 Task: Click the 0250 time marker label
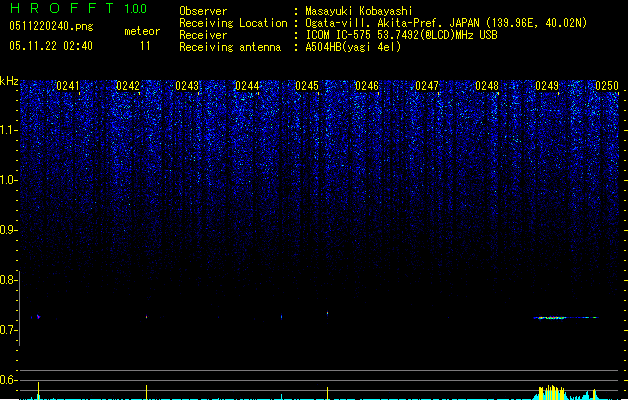607,86
